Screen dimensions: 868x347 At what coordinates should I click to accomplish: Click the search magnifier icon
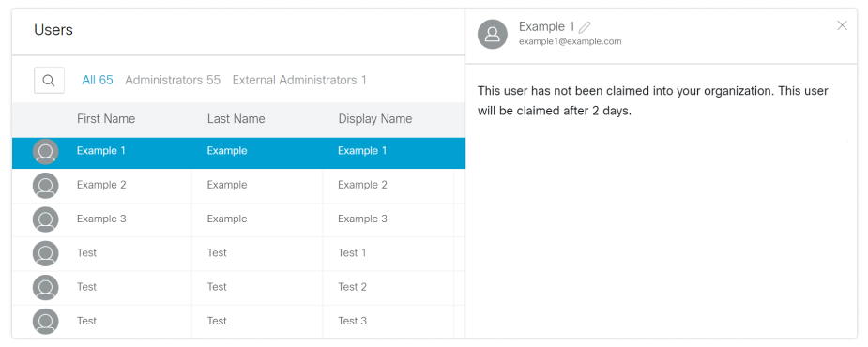point(49,81)
